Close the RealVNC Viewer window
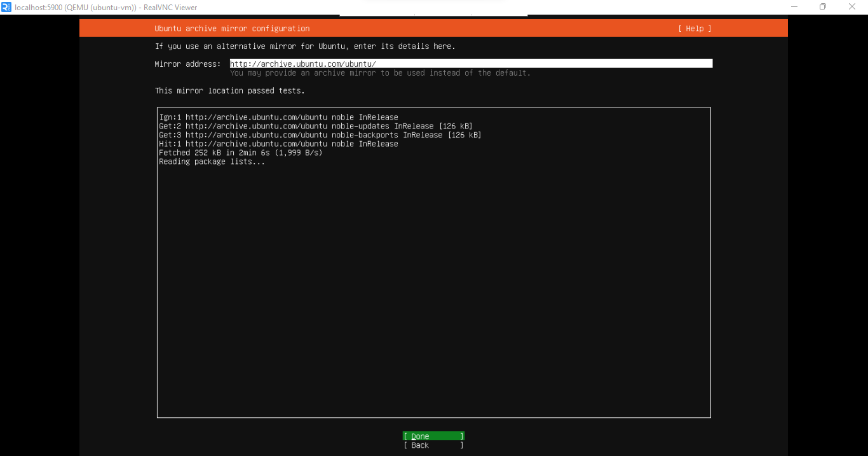The width and height of the screenshot is (868, 456). pos(852,7)
